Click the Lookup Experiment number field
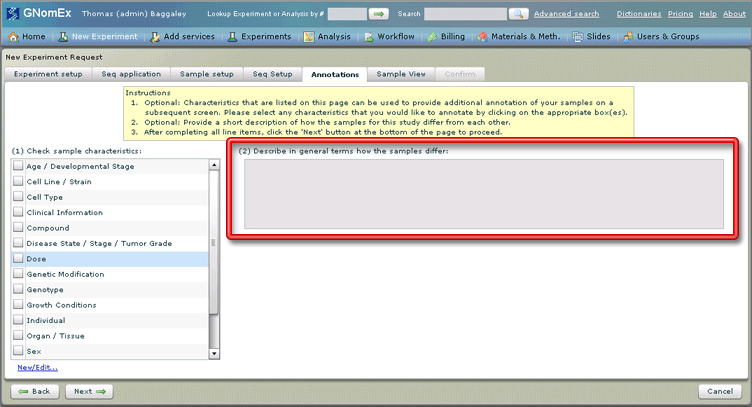 (347, 14)
